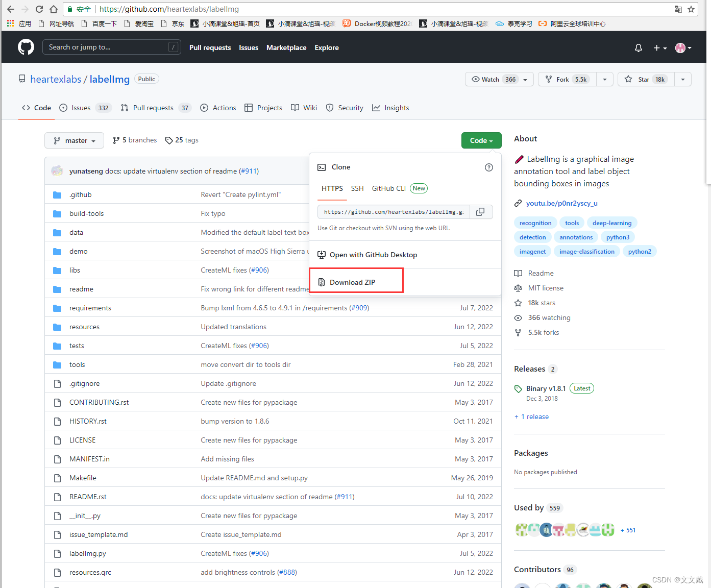711x588 pixels.
Task: Click Marketplace in top navigation
Action: pos(286,47)
